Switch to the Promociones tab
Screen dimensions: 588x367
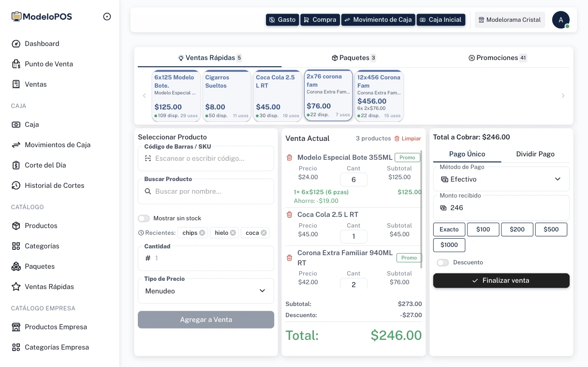[x=498, y=58]
